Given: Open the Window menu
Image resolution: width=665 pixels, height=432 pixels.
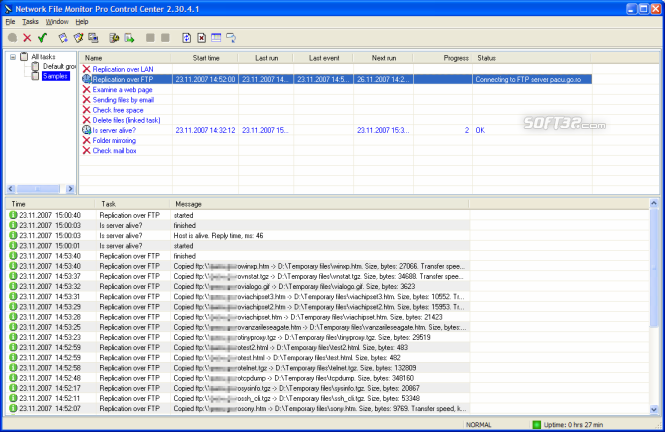Looking at the screenshot, I should click(x=57, y=22).
